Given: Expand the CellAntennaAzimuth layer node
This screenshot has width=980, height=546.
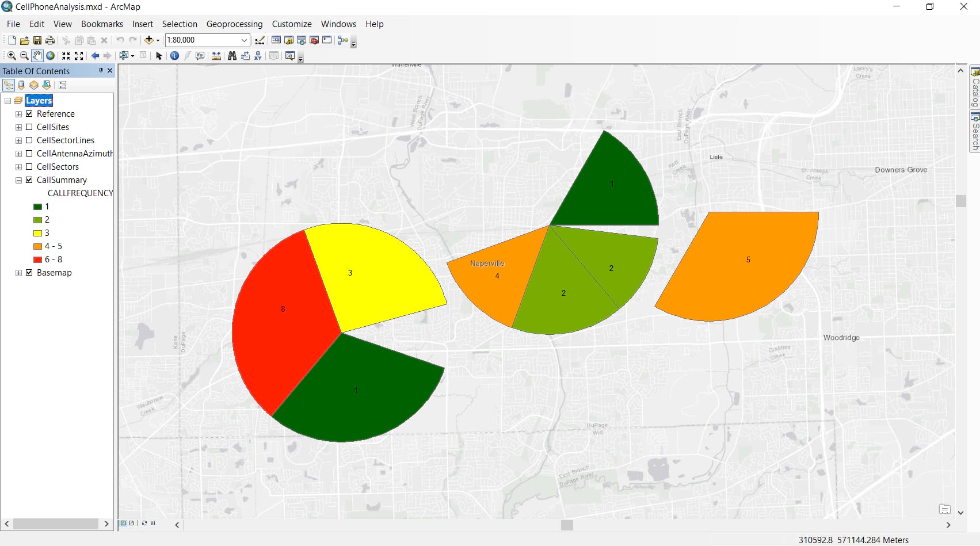Looking at the screenshot, I should tap(18, 154).
